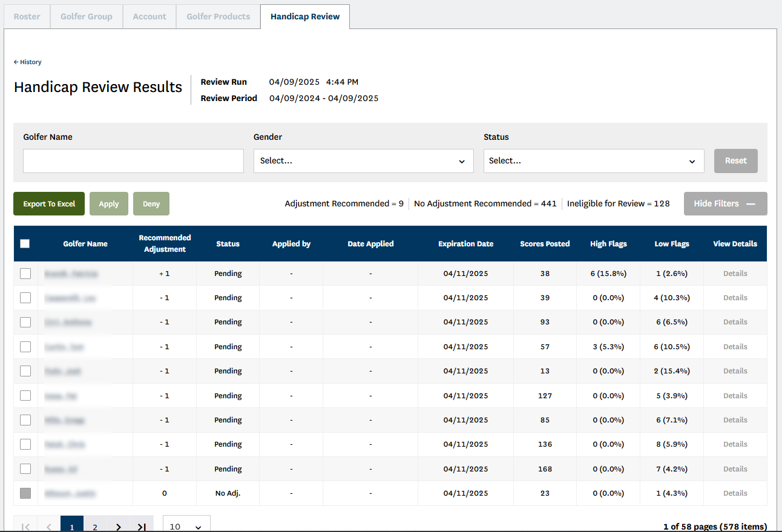Toggle the select-all checkbox in table header

[25, 244]
